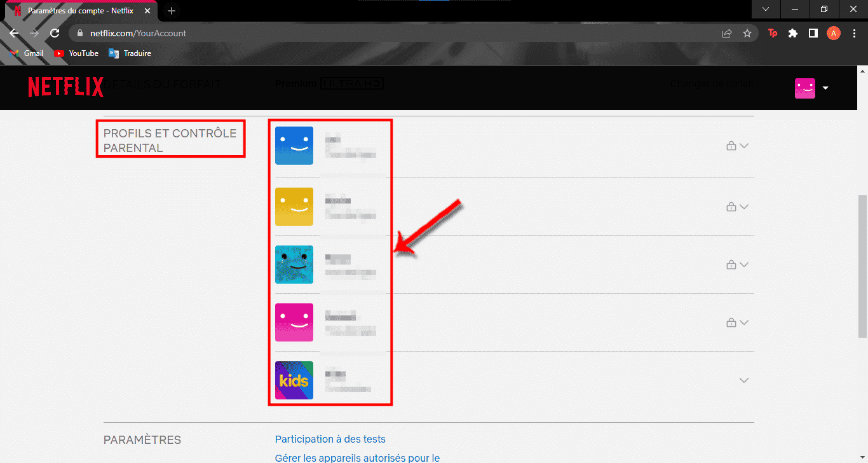Open the YouTube bookmark

tap(76, 53)
